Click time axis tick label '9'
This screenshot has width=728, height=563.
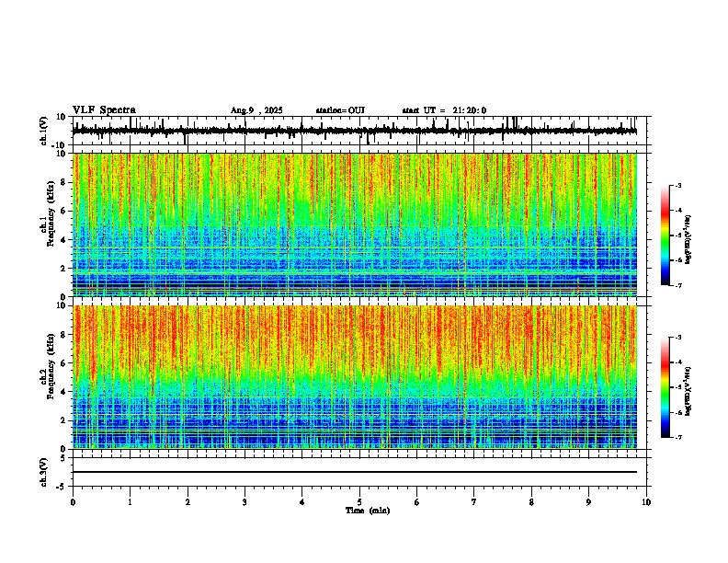click(588, 502)
